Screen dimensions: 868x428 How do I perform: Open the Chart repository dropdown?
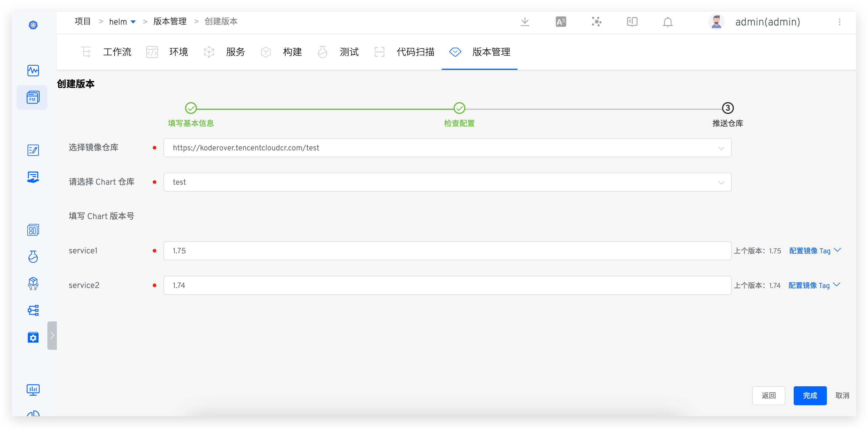447,182
